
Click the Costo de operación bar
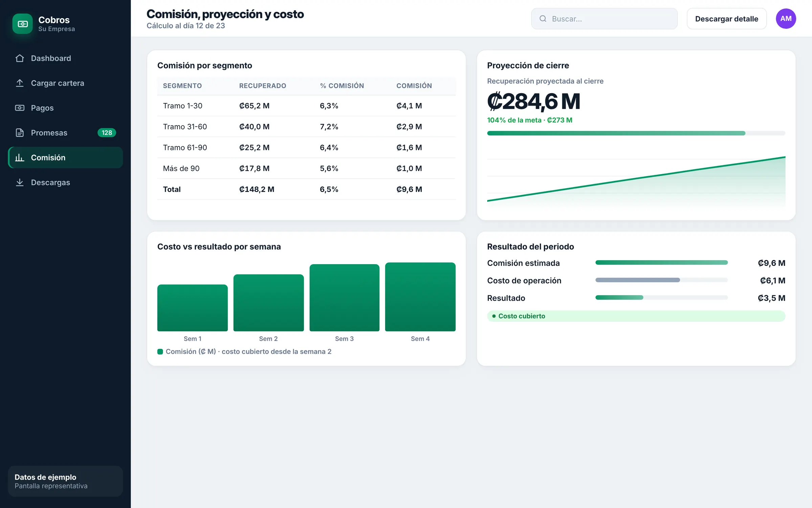[661, 280]
